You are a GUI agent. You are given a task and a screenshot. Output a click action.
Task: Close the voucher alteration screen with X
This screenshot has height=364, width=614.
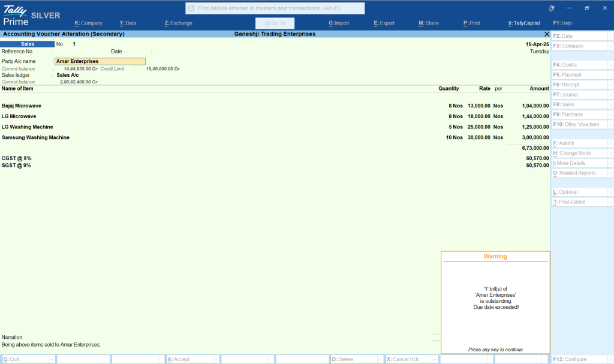pyautogui.click(x=547, y=34)
